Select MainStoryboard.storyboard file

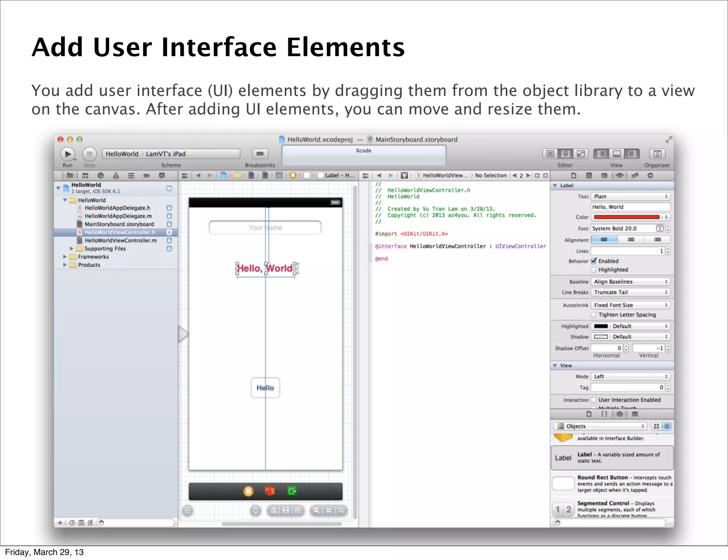pos(119,224)
